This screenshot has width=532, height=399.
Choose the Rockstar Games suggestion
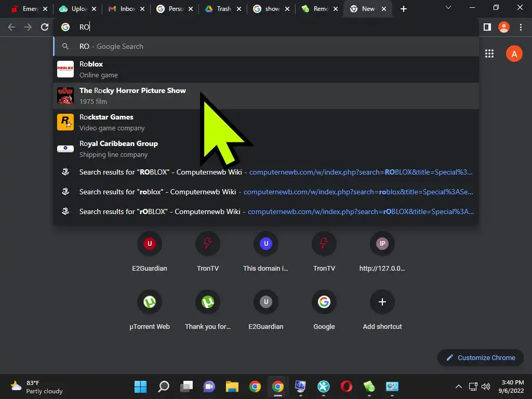point(266,122)
